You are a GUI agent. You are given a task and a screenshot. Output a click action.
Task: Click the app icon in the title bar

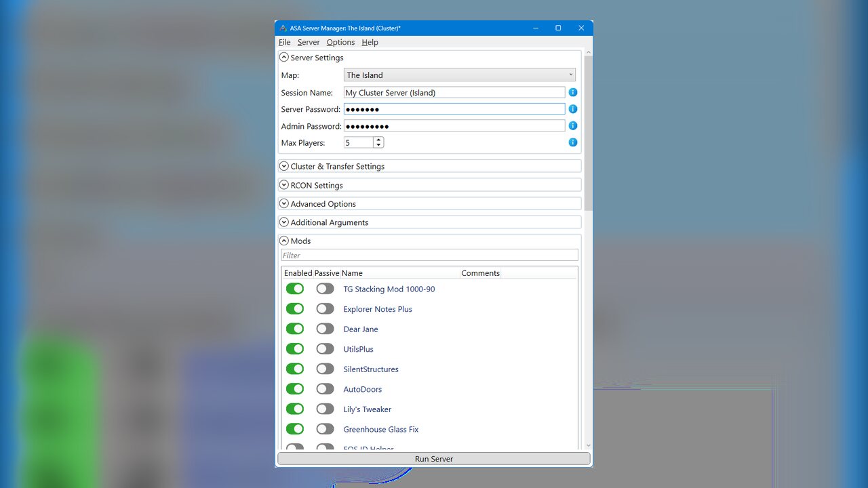(x=283, y=28)
